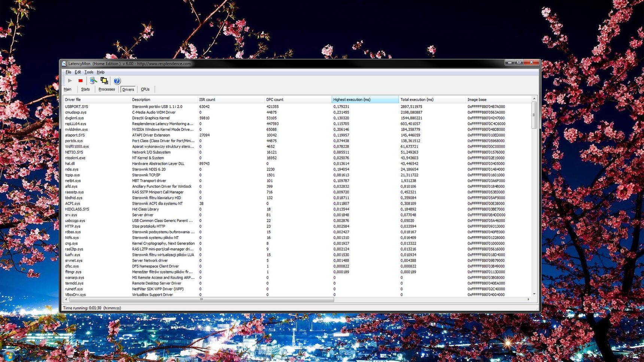The image size is (644, 362).
Task: Select the nvlddmkm.sys driver row
Action: pos(297,129)
